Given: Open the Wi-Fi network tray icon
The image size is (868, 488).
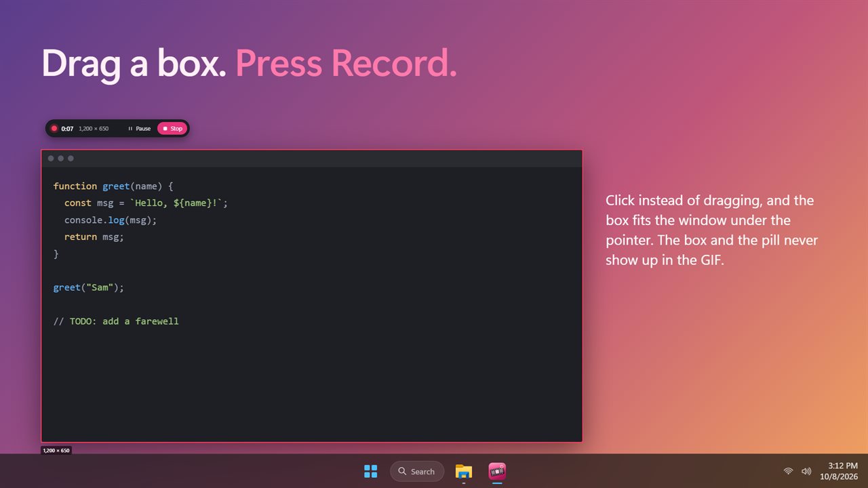Looking at the screenshot, I should pos(788,471).
